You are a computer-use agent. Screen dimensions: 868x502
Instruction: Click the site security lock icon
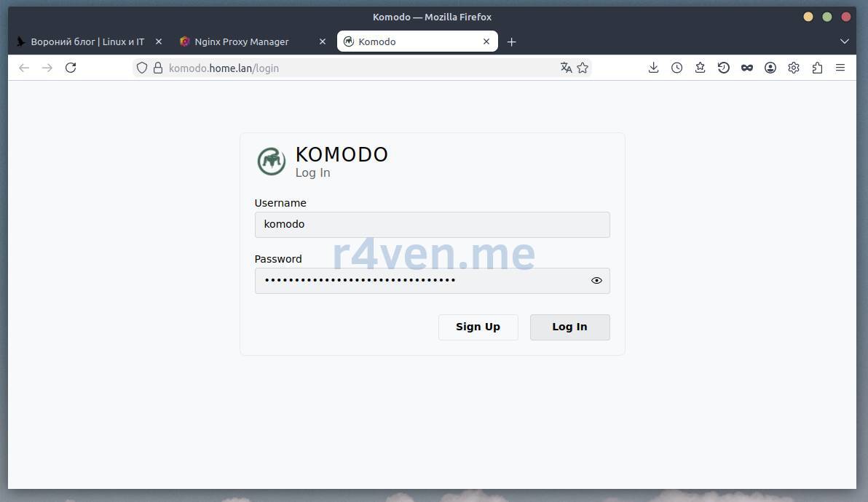coord(157,68)
